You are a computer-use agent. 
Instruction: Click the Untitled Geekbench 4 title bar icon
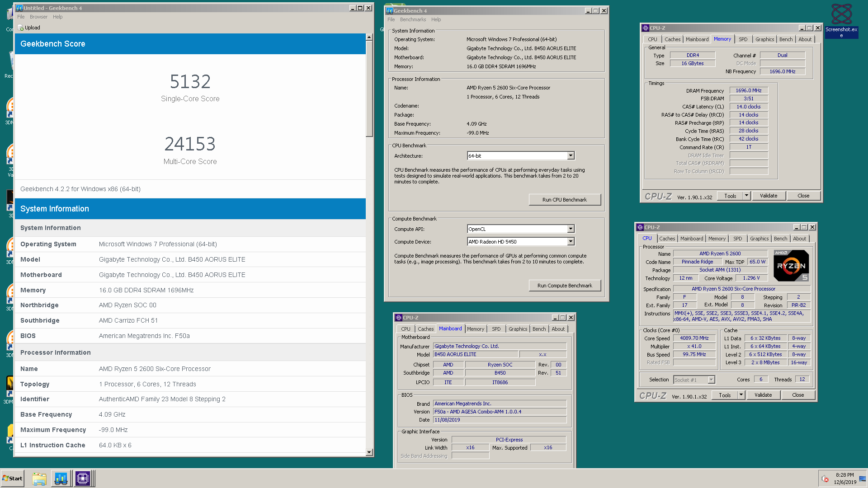coord(19,8)
